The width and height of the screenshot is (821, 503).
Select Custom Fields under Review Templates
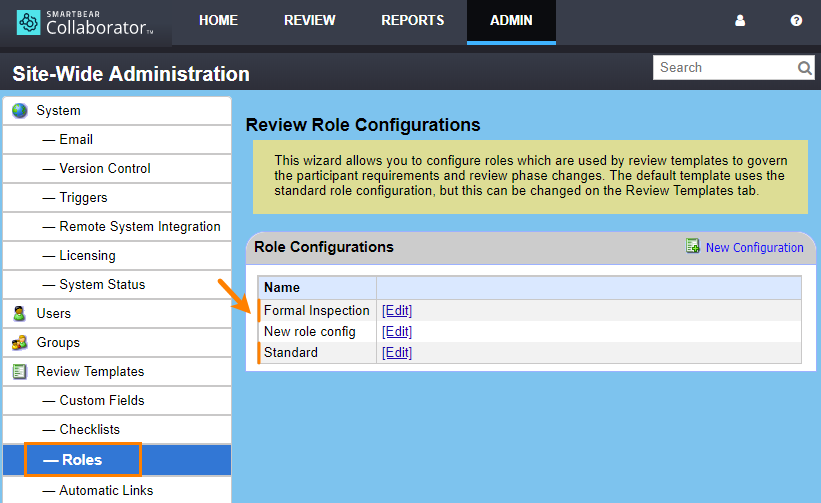[101, 401]
